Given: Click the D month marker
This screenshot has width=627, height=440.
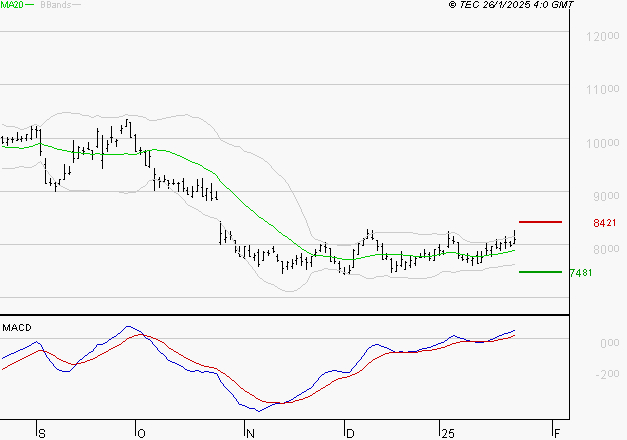Looking at the screenshot, I should coord(349,434).
